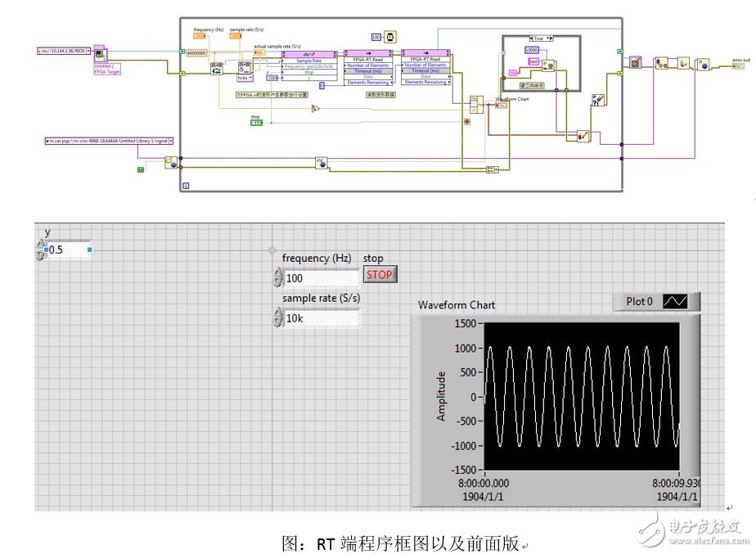This screenshot has height=554, width=756.
Task: Click the increment arrow on the frequency control
Action: 277,275
